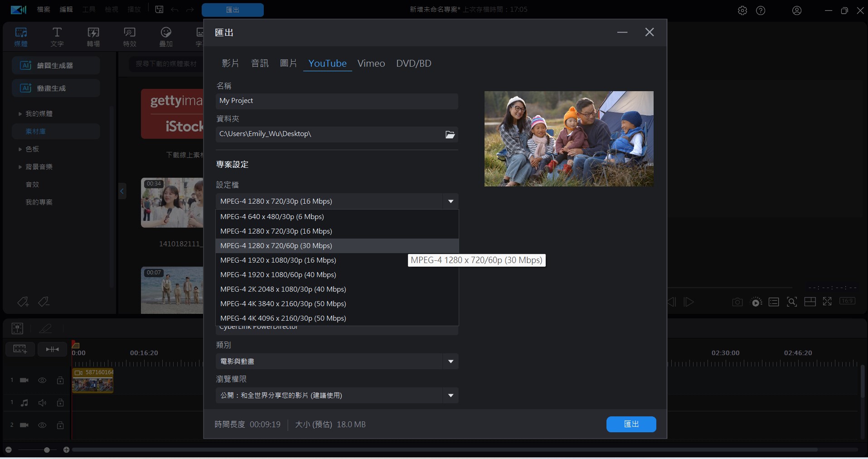Toggle visibility eye on video track 2

tap(42, 425)
